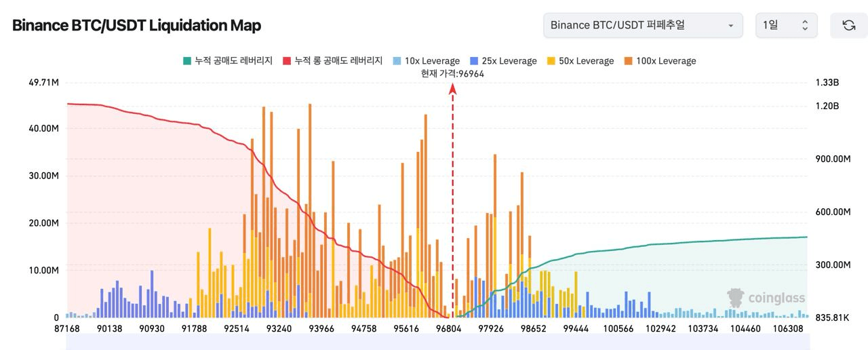Click right axis value 900.00M

pos(833,159)
